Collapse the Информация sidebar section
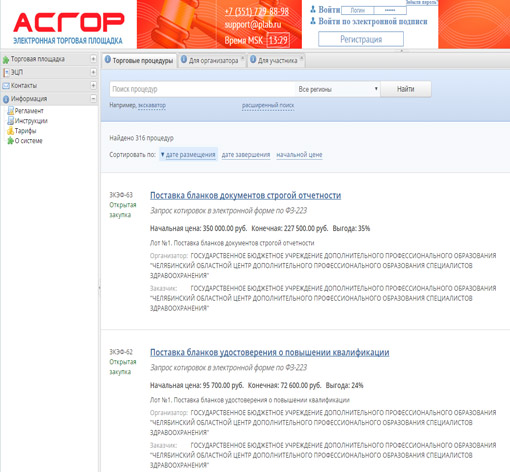510x472 pixels. click(x=93, y=99)
